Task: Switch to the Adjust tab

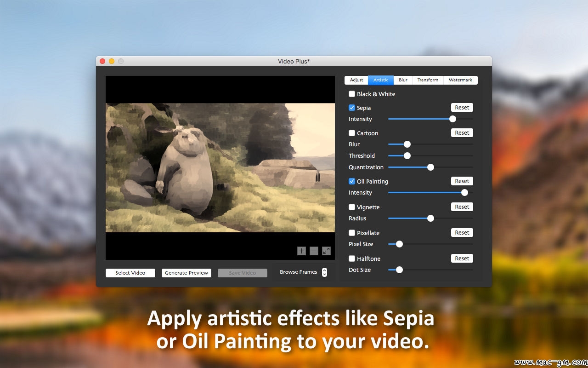Action: (x=356, y=80)
